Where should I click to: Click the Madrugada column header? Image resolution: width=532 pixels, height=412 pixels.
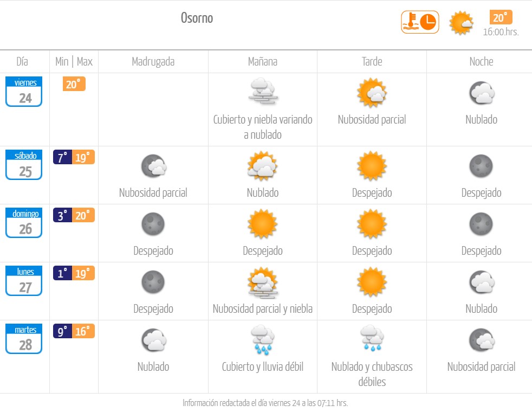153,61
